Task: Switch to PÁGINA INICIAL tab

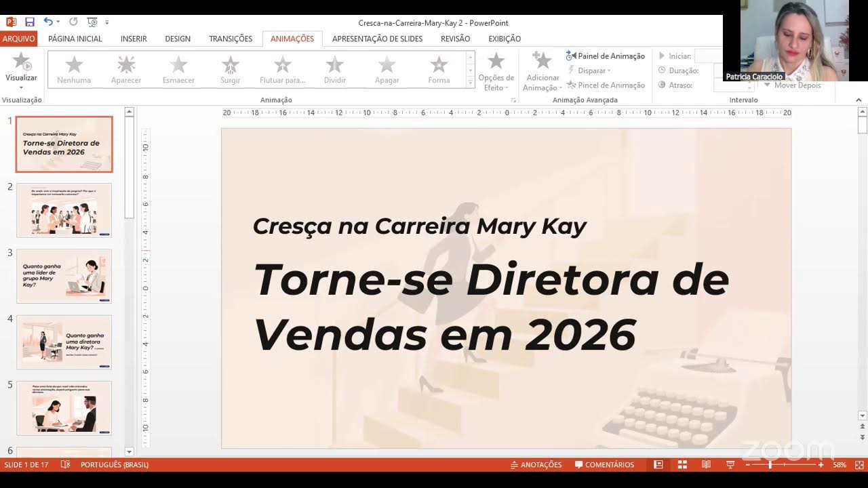Action: tap(75, 39)
